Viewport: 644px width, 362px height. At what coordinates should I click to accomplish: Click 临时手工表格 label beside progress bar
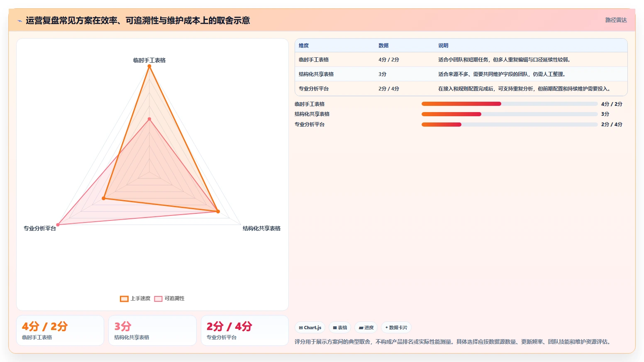point(310,104)
